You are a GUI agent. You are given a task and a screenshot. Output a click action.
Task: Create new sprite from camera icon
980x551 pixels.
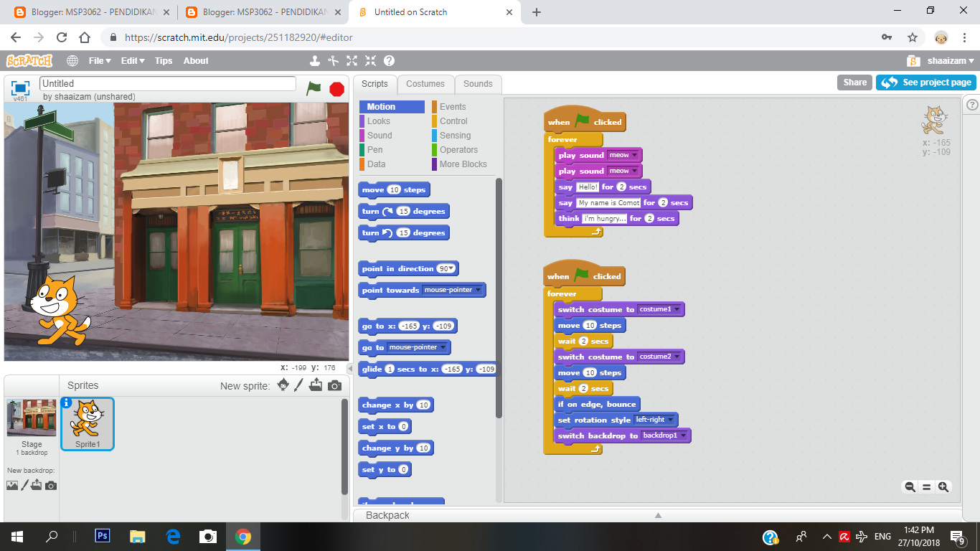tap(334, 386)
